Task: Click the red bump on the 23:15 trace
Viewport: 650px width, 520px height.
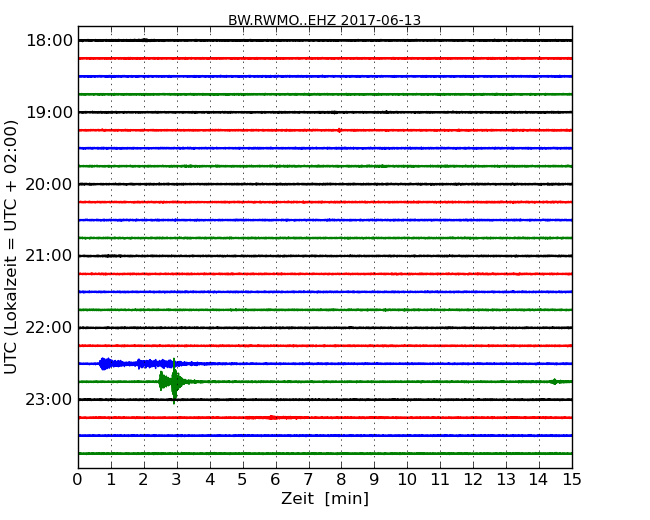Action: 272,418
